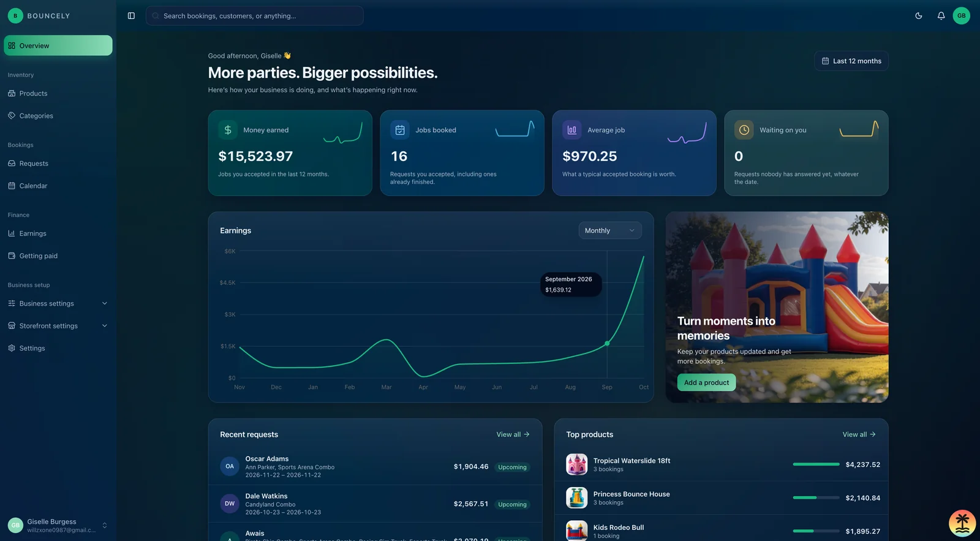
Task: Click the $970.25 average job value
Action: point(590,156)
